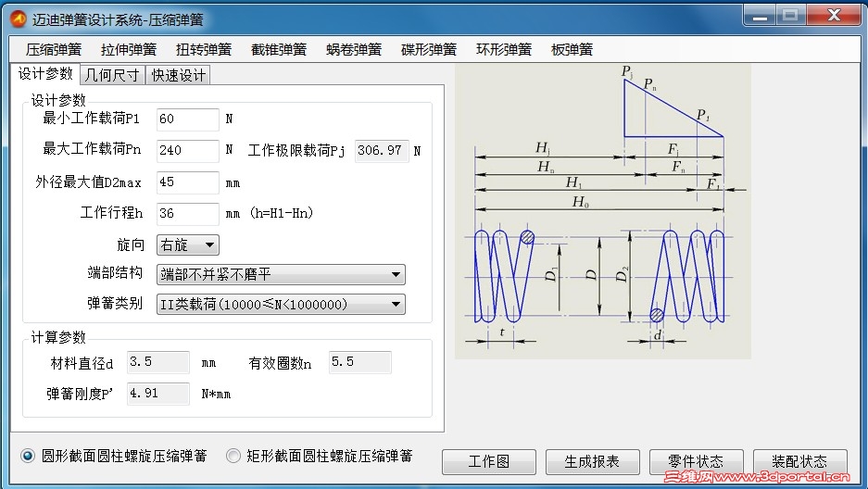Click the (h=H1-Hn) formula text
The height and width of the screenshot is (489, 868).
(282, 214)
